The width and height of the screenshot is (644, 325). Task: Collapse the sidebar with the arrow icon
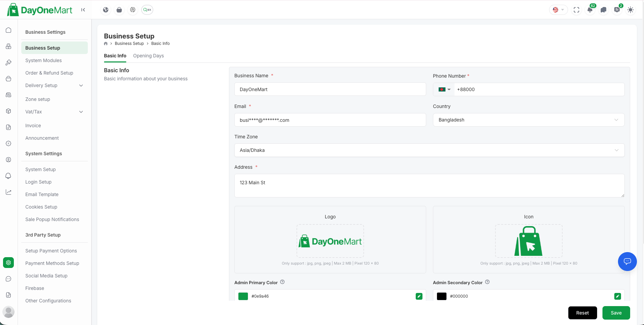(83, 10)
